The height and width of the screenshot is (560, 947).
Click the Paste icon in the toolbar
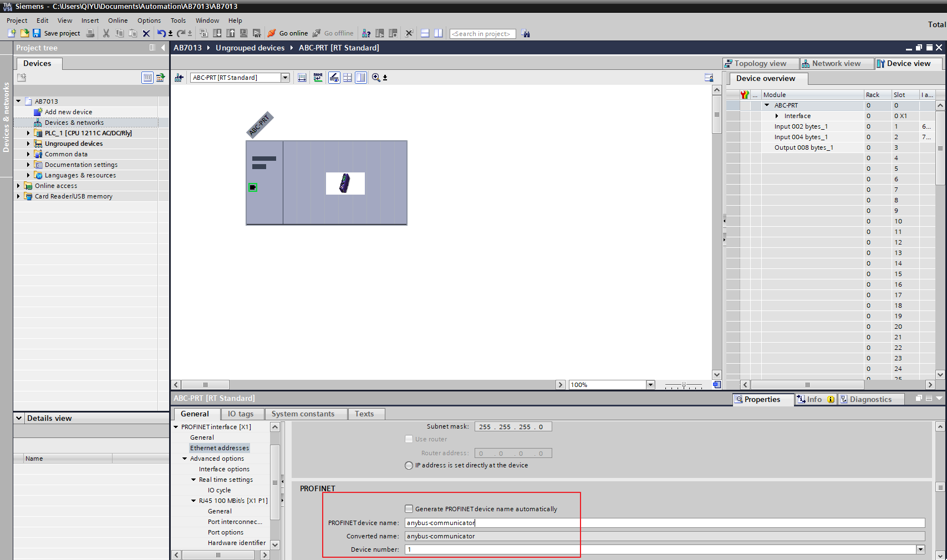(133, 33)
